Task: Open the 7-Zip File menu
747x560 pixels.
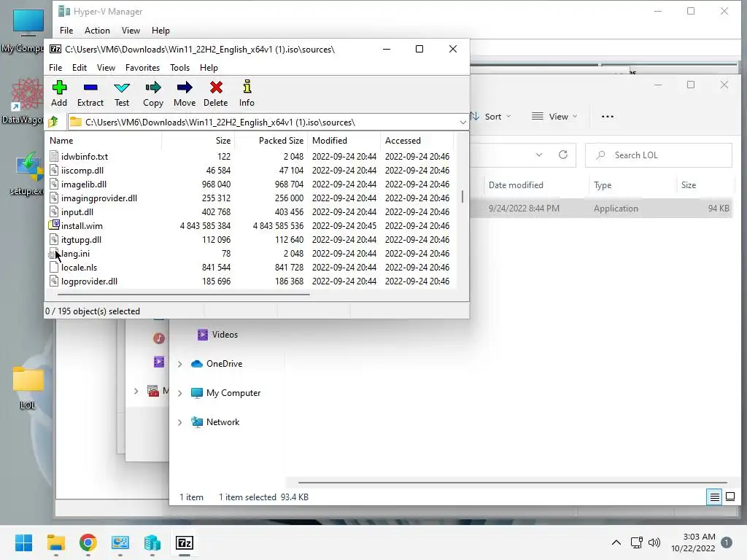Action: pyautogui.click(x=55, y=68)
